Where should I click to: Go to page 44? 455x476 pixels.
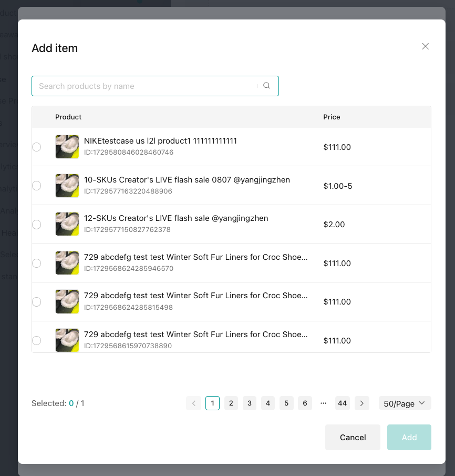point(342,403)
